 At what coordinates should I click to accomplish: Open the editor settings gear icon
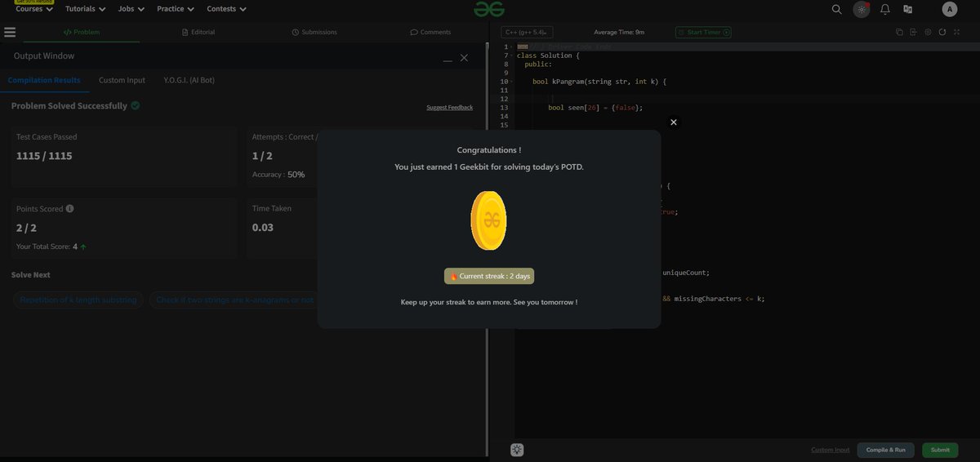tap(928, 32)
